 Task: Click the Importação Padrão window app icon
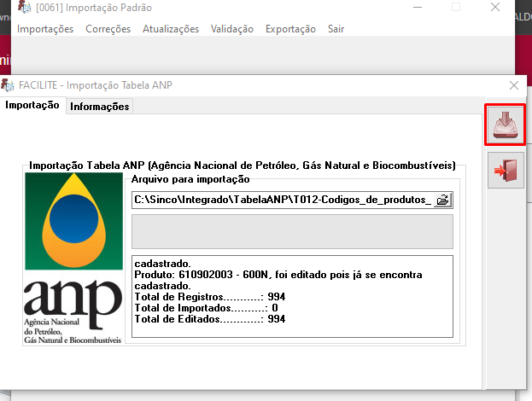24,7
